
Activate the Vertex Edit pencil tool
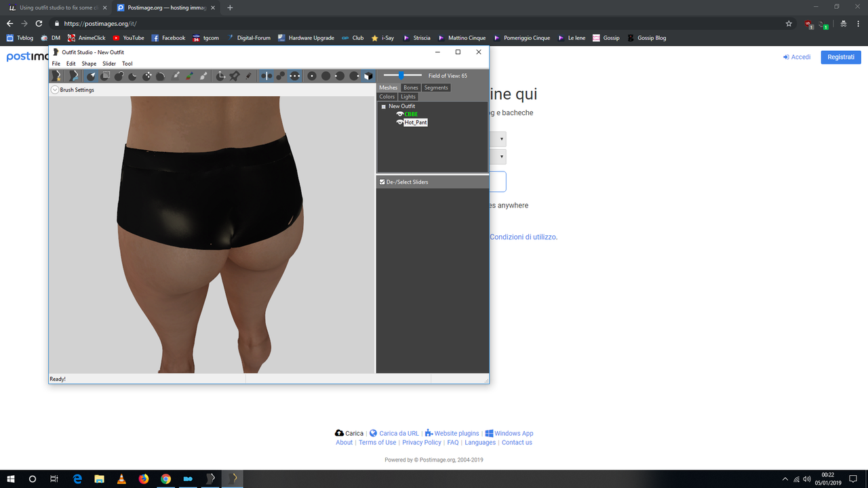248,76
